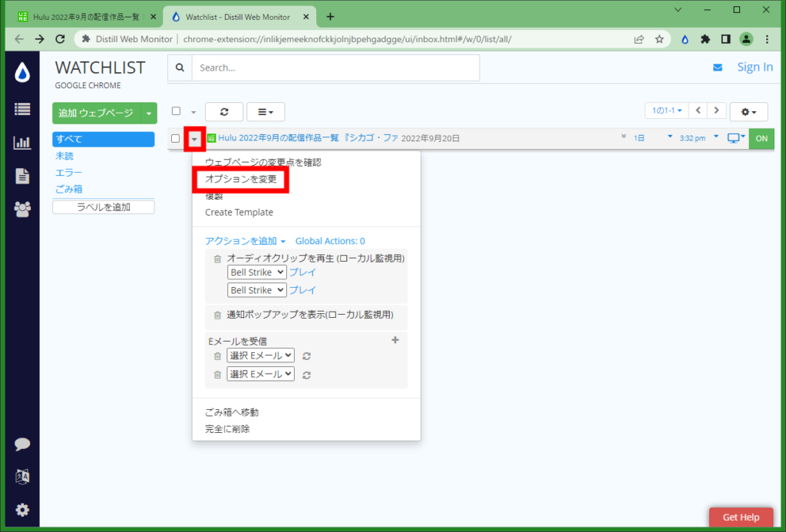Add another email recipient with the plus icon

[395, 340]
